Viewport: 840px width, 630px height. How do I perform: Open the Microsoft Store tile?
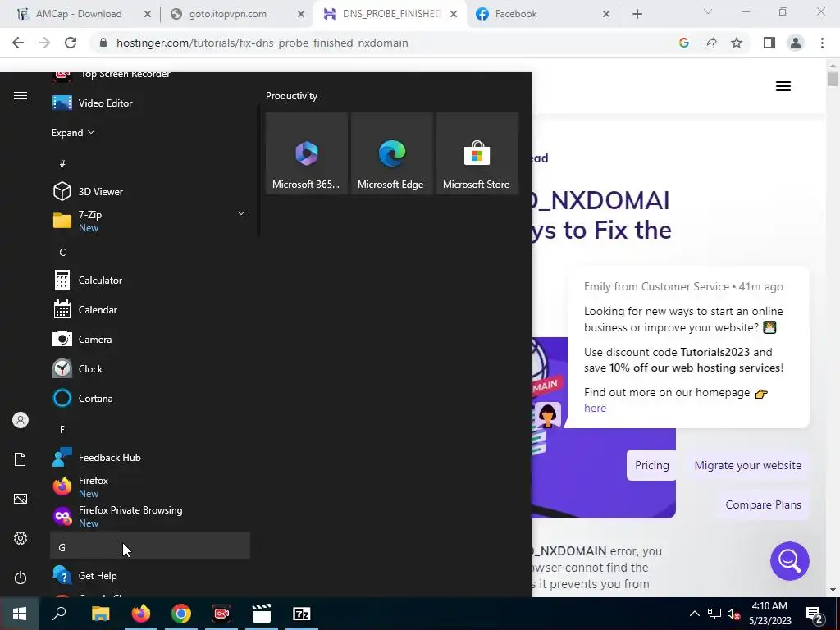tap(477, 153)
